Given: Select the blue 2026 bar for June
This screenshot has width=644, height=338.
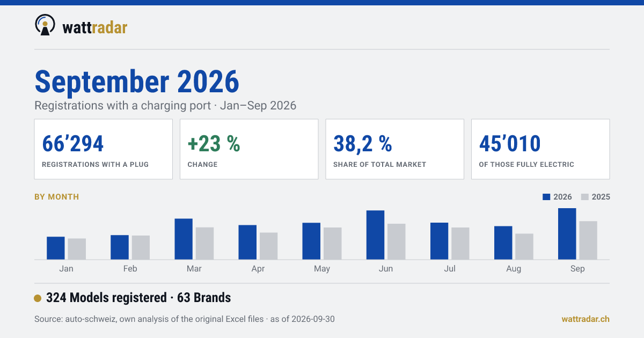Looking at the screenshot, I should tap(375, 235).
